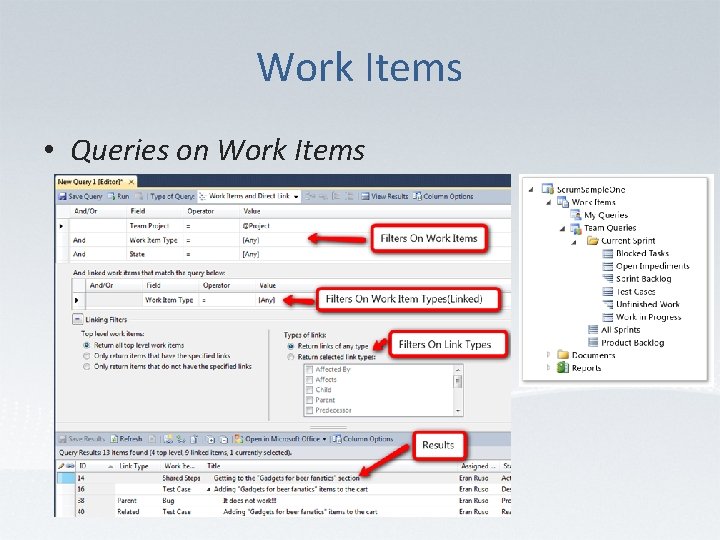Click the Work Items node icon
This screenshot has height=540, width=720.
pos(562,202)
